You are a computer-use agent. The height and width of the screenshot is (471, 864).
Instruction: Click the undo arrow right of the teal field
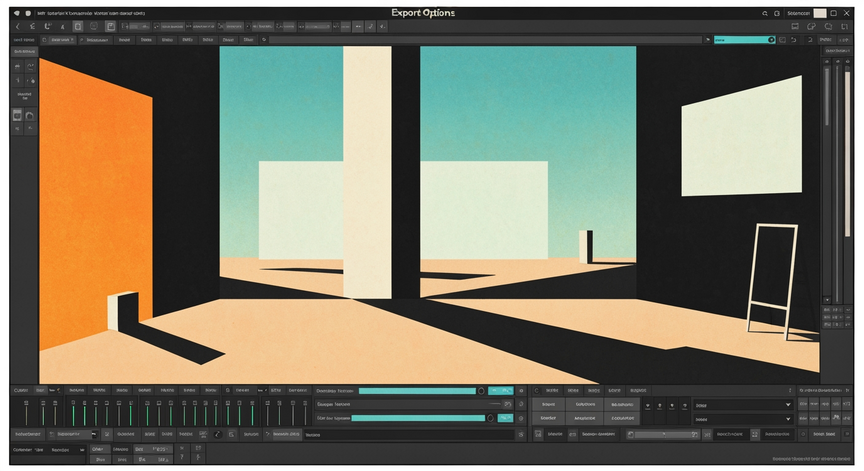tap(794, 40)
